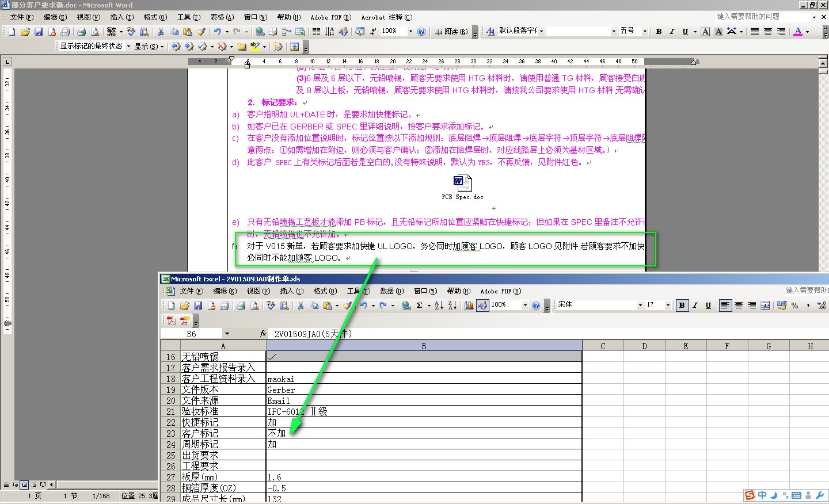Screen dimensions: 829x504
Task: Open the Excel Name Box dropdown arrow
Action: (227, 334)
